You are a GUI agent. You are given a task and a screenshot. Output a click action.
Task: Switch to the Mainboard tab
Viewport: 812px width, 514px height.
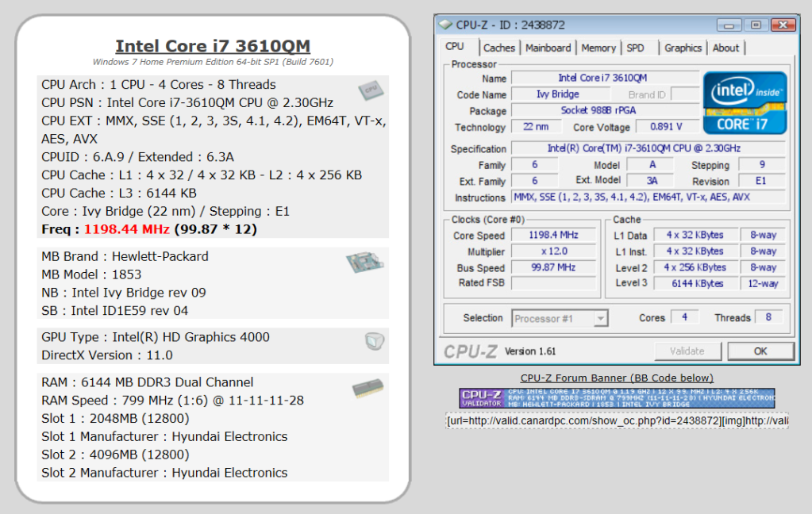click(548, 48)
